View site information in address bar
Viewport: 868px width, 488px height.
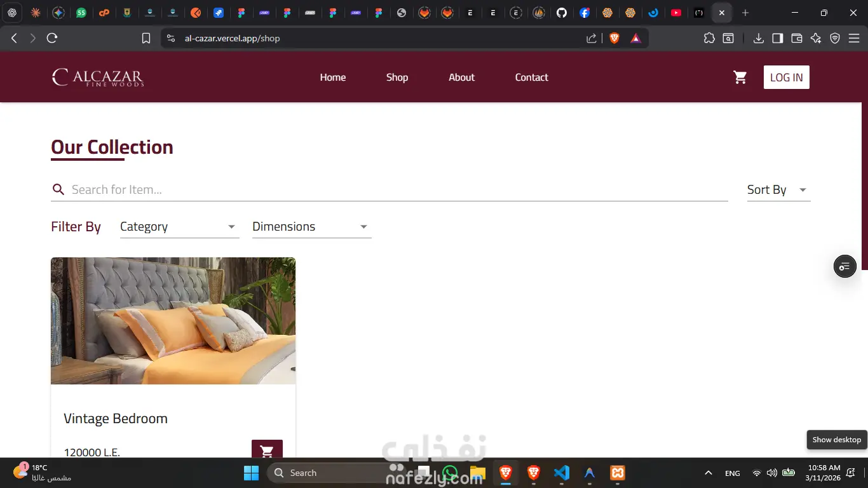tap(170, 38)
